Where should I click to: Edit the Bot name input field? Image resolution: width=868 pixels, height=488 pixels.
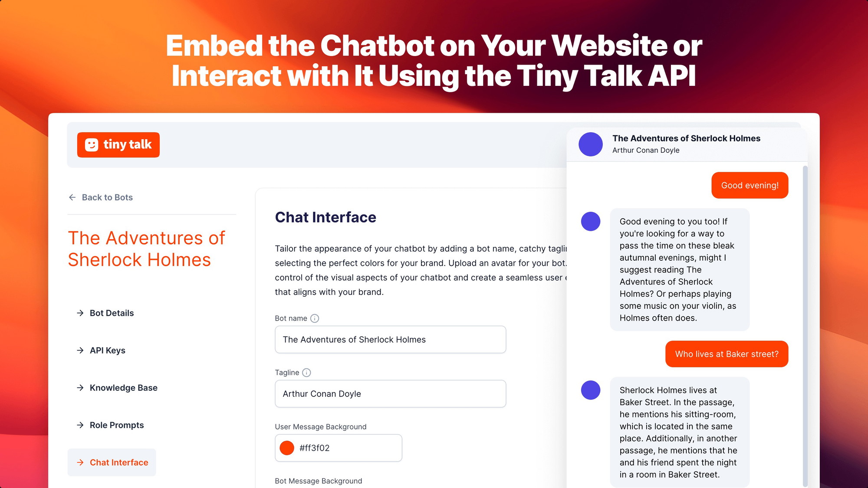pyautogui.click(x=391, y=339)
